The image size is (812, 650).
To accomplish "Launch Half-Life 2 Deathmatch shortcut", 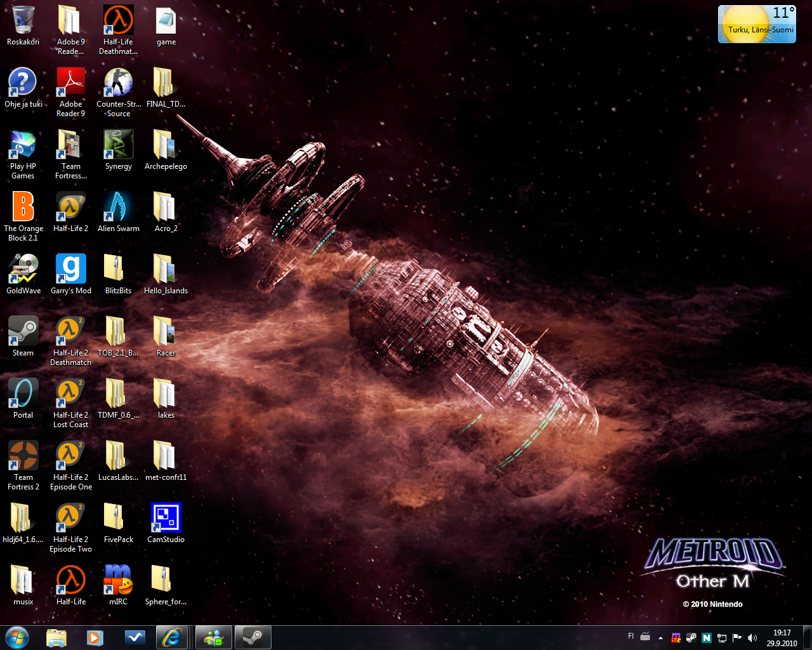I will pos(70,342).
